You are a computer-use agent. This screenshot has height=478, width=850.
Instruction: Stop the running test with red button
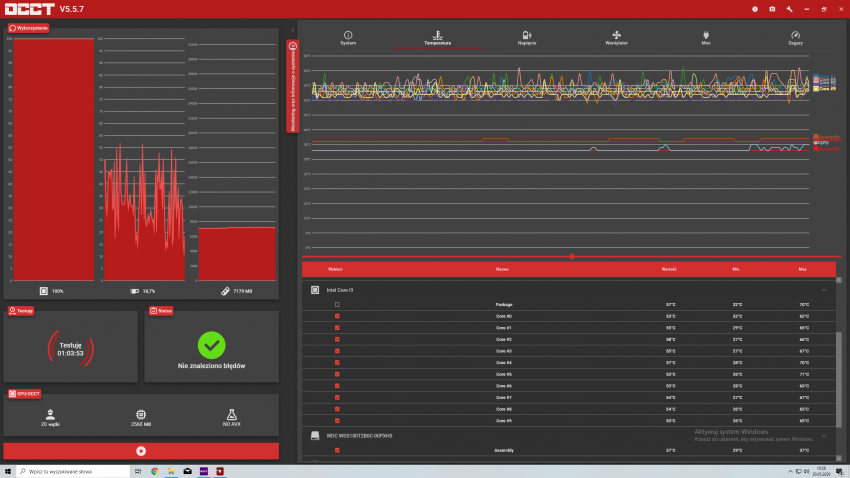(x=141, y=451)
